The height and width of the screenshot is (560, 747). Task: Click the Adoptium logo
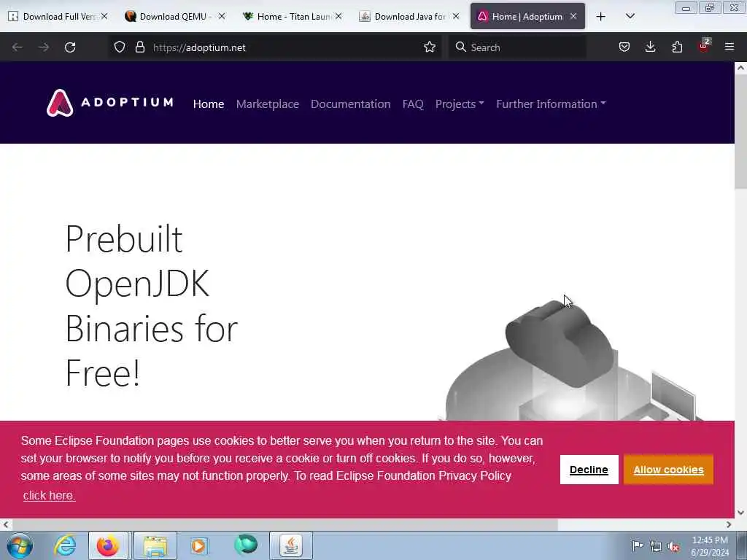(x=109, y=103)
